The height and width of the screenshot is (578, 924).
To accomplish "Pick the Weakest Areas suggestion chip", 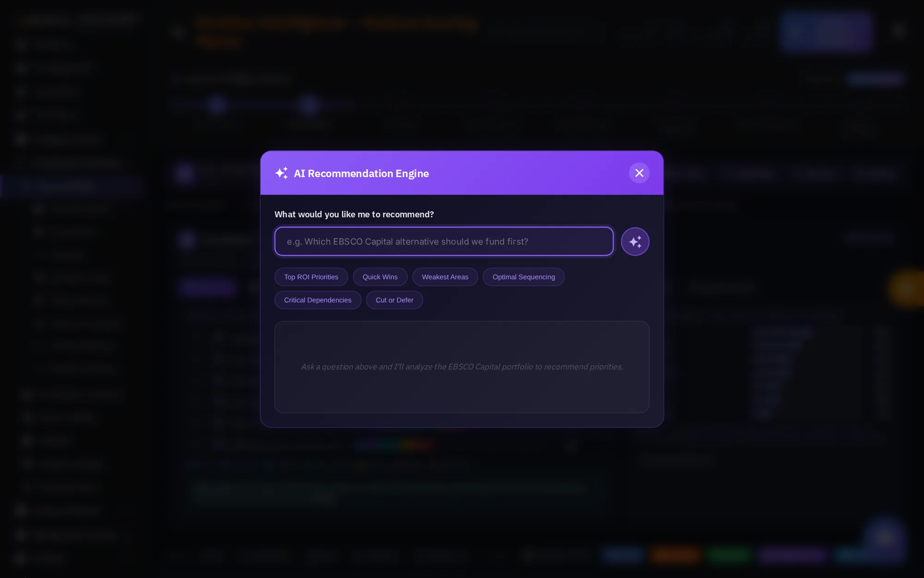I will [x=445, y=277].
